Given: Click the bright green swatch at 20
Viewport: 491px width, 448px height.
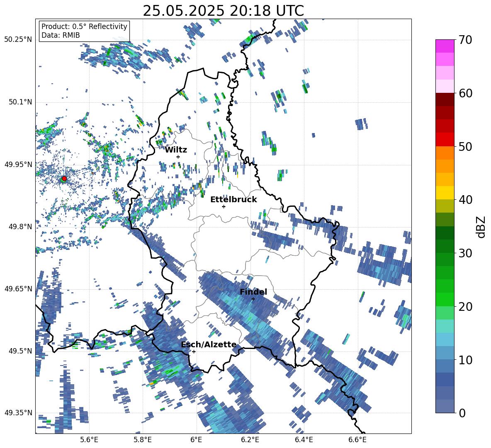Looking at the screenshot, I should click(x=445, y=299).
